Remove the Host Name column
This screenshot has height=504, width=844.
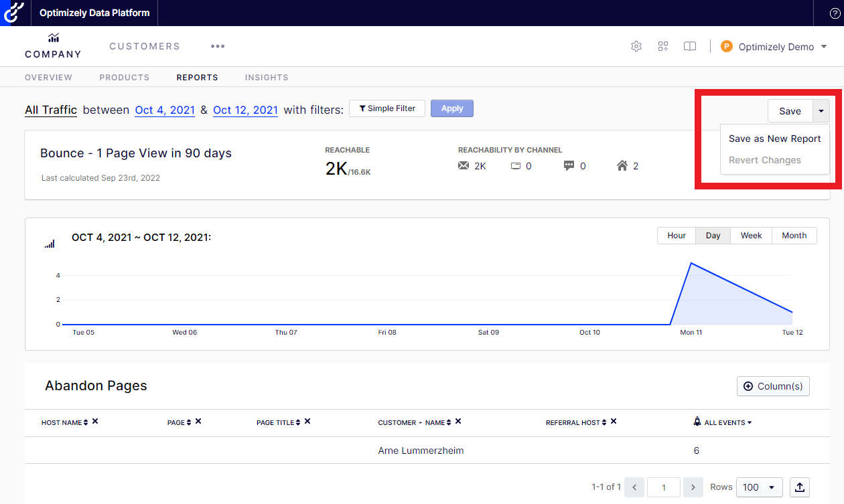pos(95,422)
